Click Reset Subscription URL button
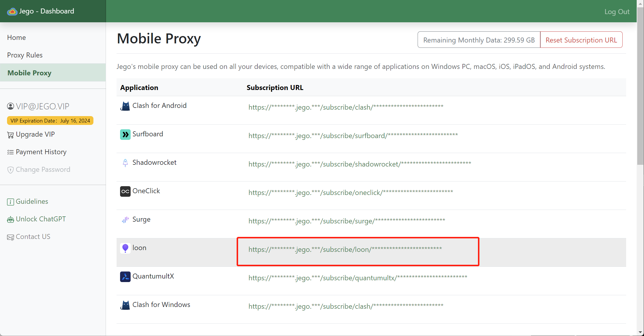 point(581,40)
